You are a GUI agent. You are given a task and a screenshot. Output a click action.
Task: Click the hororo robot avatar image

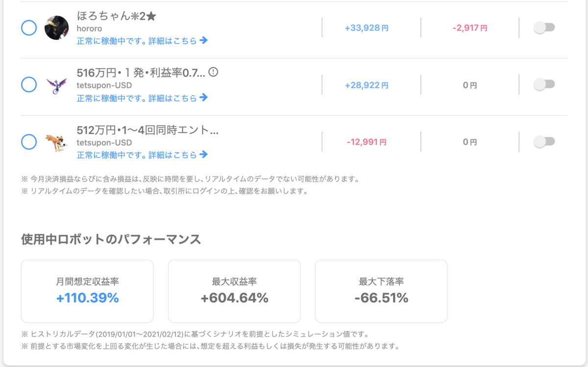pos(56,27)
